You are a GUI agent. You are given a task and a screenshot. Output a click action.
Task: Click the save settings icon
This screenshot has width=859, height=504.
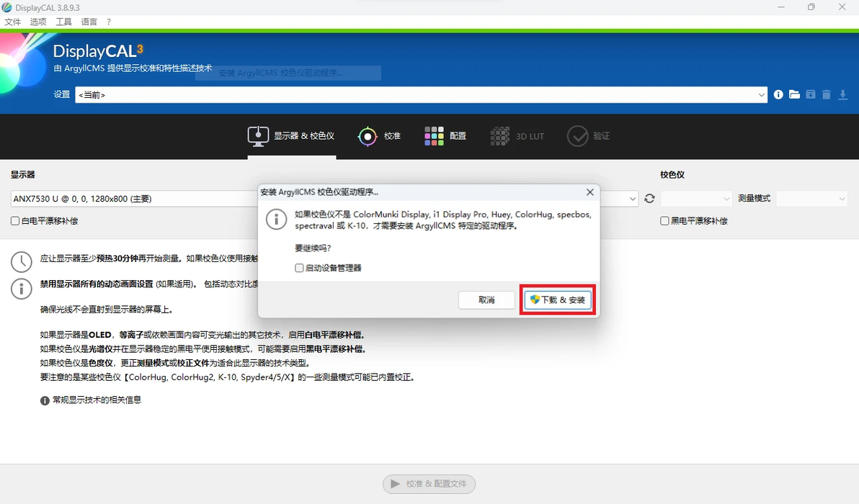[x=810, y=94]
